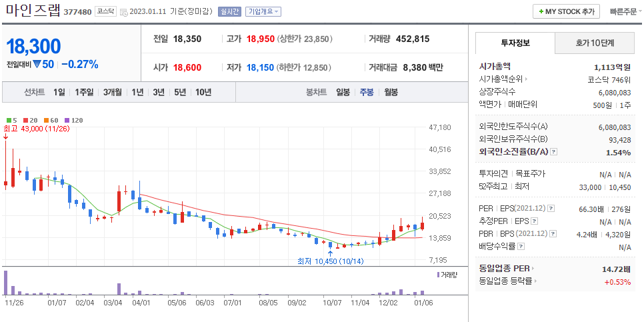Switch to the 호가10단계 tab
This screenshot has width=644, height=322.
(x=595, y=43)
